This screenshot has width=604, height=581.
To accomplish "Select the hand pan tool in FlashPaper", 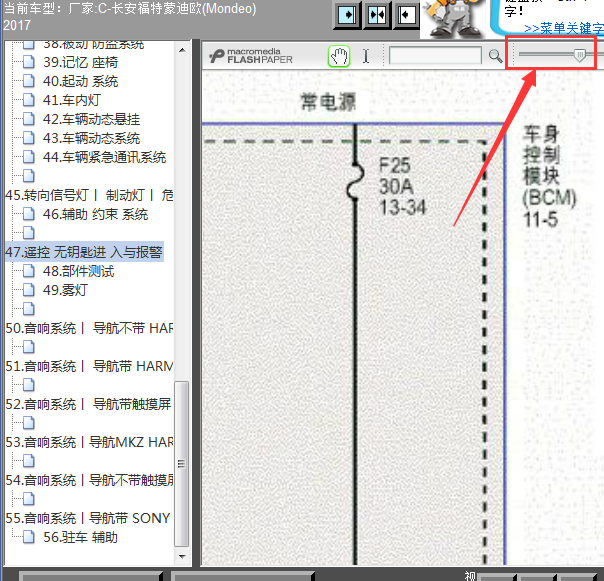I will (339, 56).
